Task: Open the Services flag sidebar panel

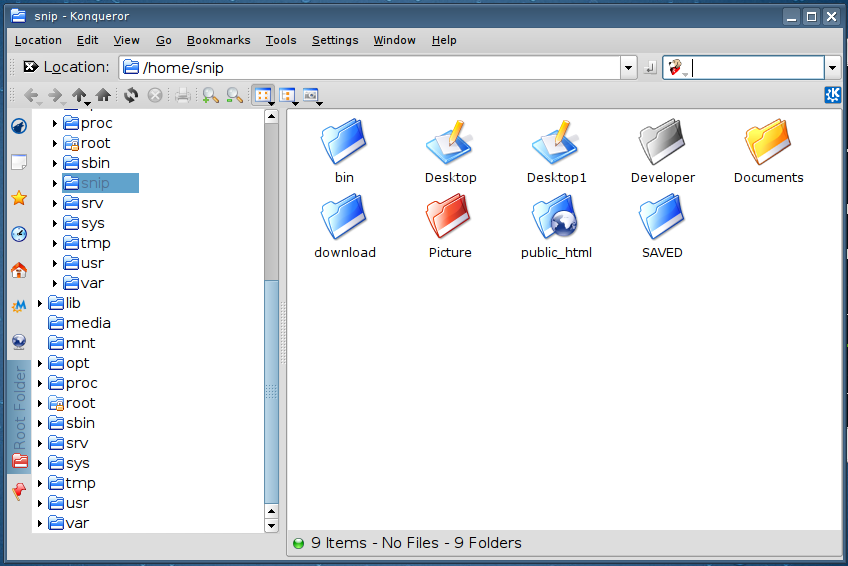Action: tap(19, 491)
